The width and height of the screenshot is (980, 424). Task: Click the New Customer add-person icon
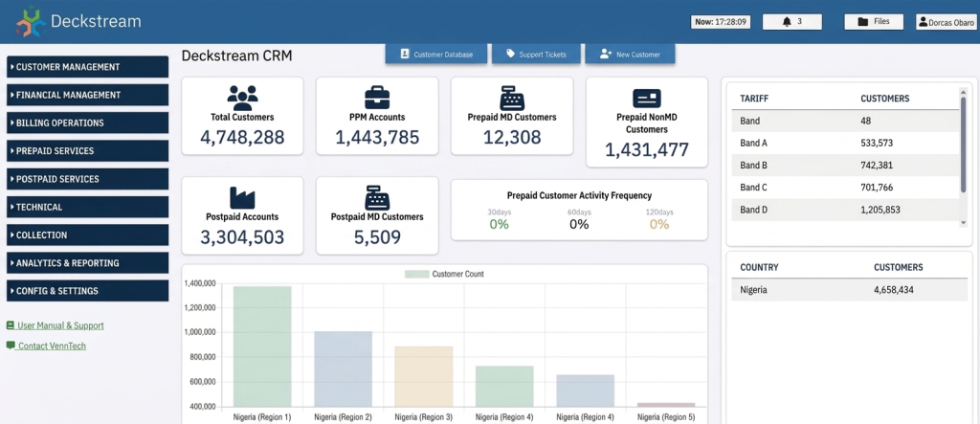[605, 55]
